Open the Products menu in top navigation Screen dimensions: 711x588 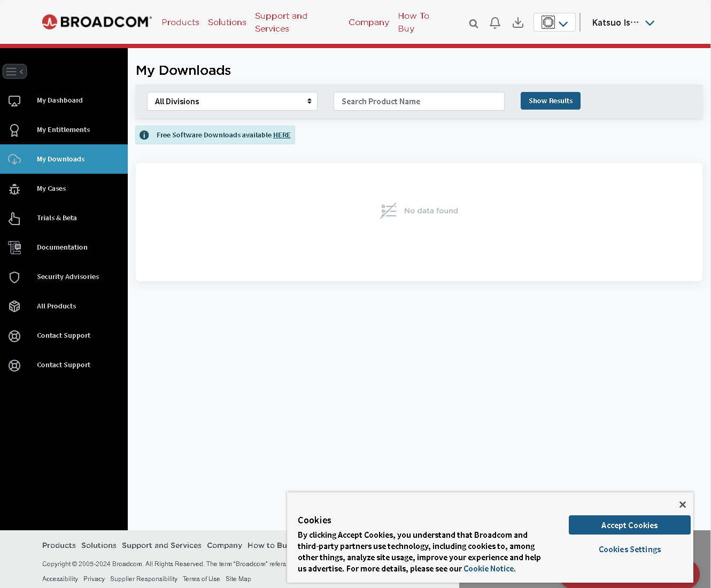point(181,22)
